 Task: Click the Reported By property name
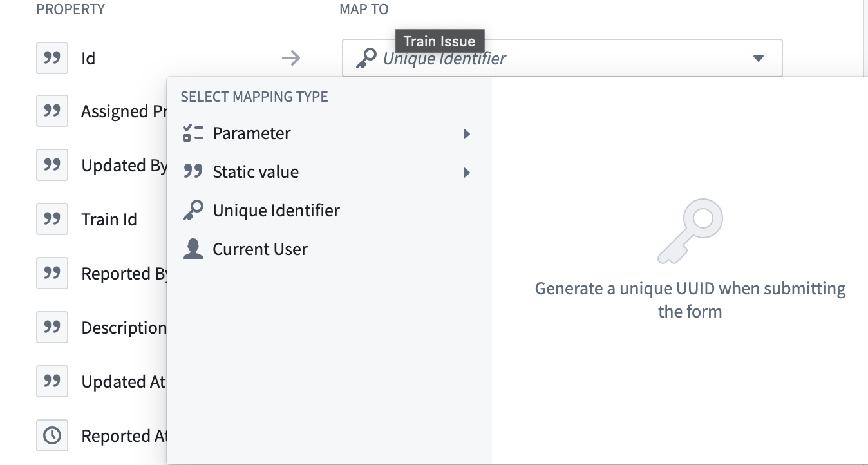(124, 274)
